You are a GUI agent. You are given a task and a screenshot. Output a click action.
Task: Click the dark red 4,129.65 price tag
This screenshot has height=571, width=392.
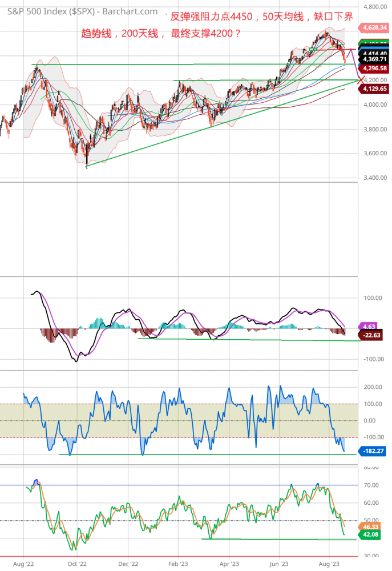tap(374, 89)
